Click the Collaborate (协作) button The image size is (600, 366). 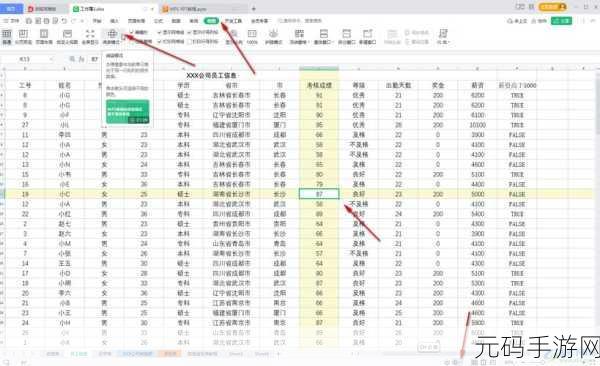point(540,21)
